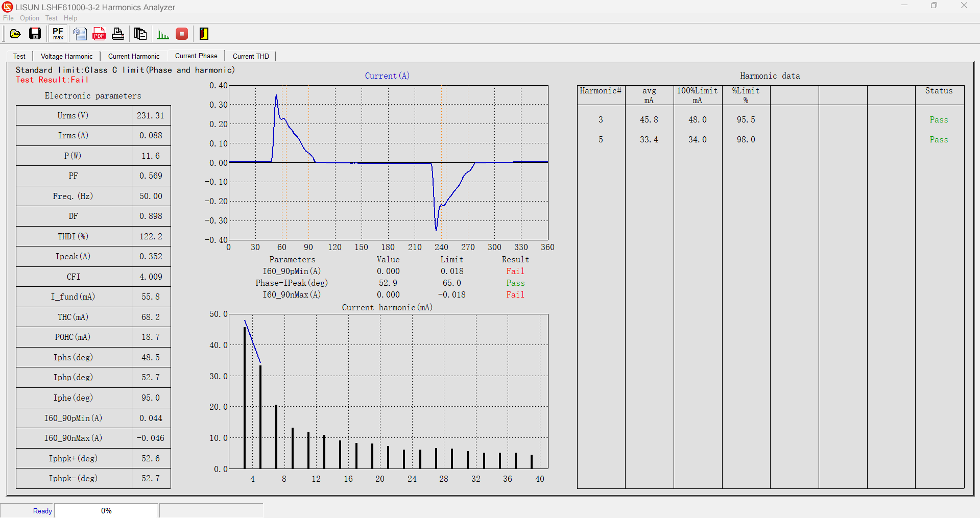This screenshot has width=980, height=518.
Task: Open the green harmonic bar chart view
Action: pyautogui.click(x=162, y=34)
